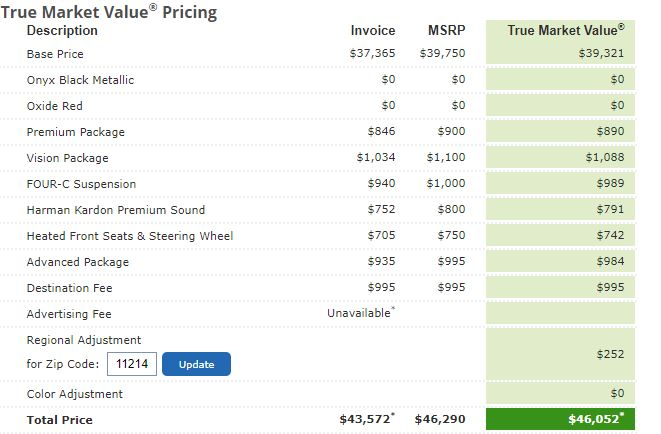Select the MSRP column header

pos(447,31)
